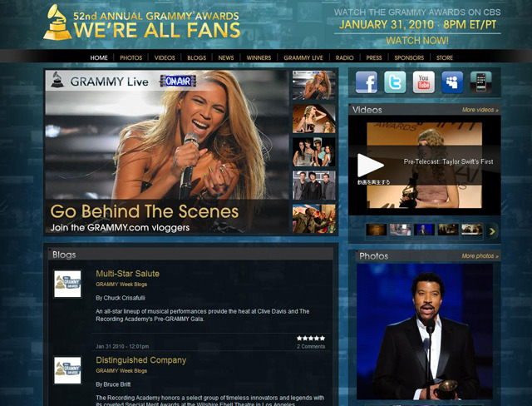
Task: Open the RADIO menu item
Action: click(344, 57)
